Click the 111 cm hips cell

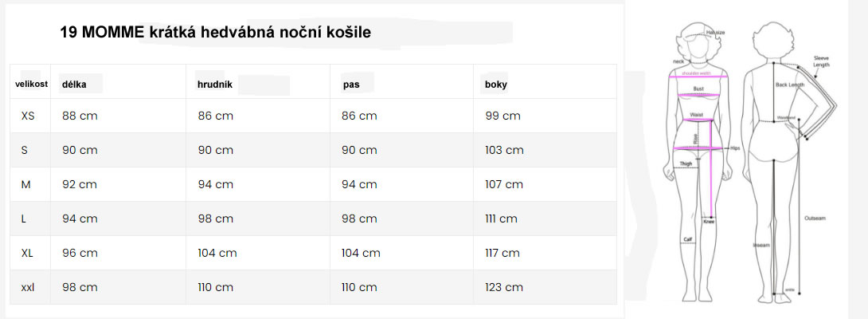pyautogui.click(x=501, y=219)
